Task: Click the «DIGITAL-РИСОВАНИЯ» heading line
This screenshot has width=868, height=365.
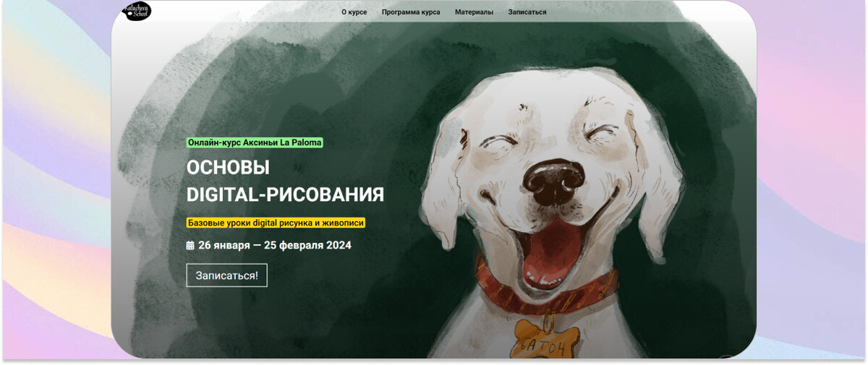Action: [285, 194]
